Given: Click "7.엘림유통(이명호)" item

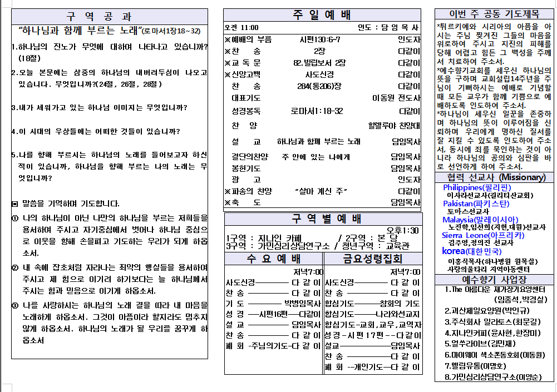Looking at the screenshot, I should (x=475, y=366).
